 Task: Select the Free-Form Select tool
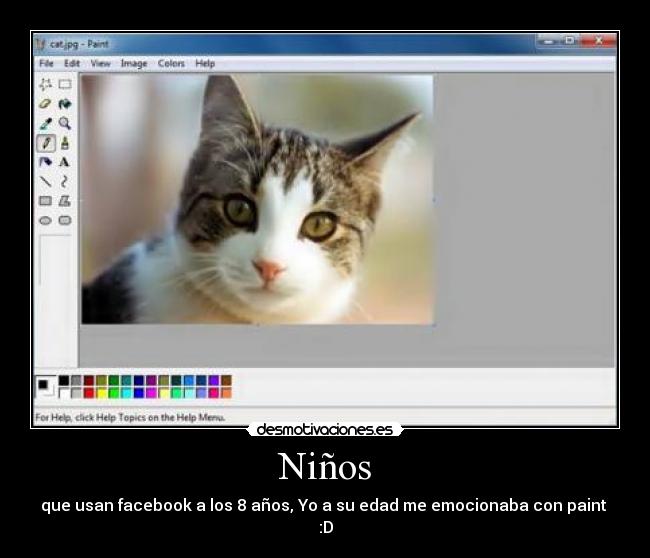click(45, 84)
